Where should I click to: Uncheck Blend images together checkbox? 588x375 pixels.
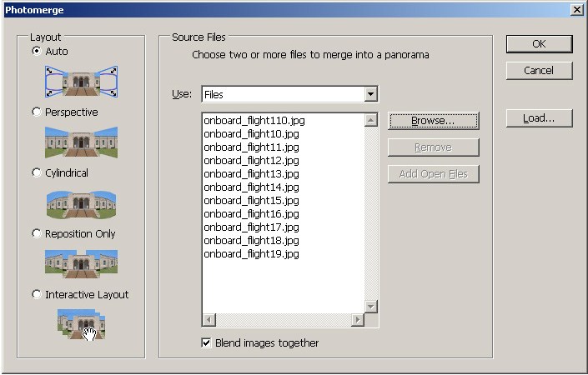206,343
